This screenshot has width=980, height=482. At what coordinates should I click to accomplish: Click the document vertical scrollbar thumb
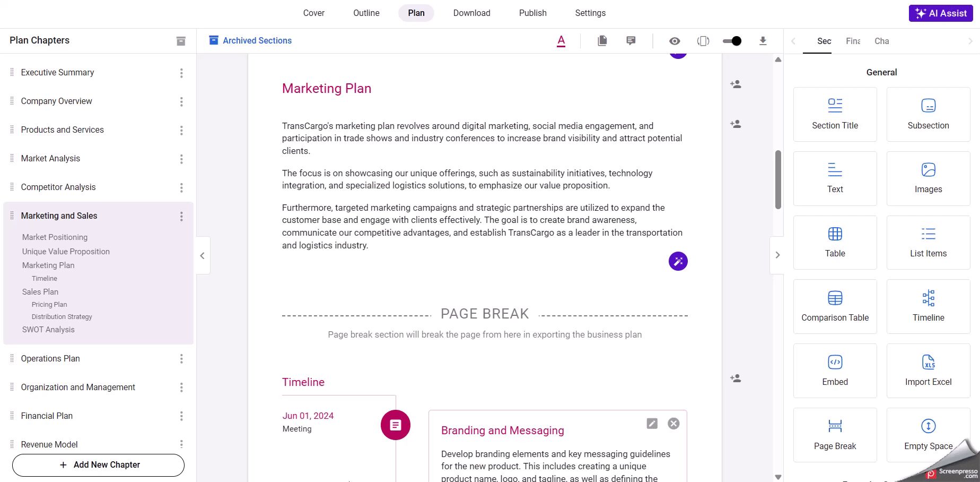(x=778, y=179)
